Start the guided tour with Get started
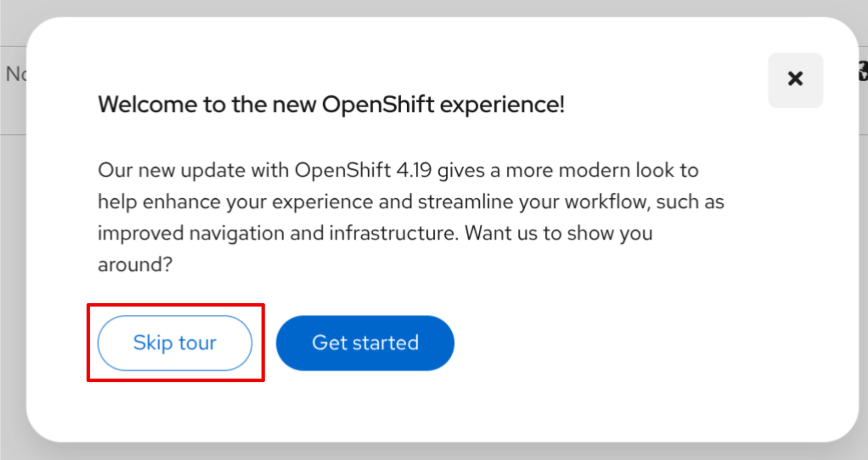The image size is (868, 460). click(x=365, y=343)
